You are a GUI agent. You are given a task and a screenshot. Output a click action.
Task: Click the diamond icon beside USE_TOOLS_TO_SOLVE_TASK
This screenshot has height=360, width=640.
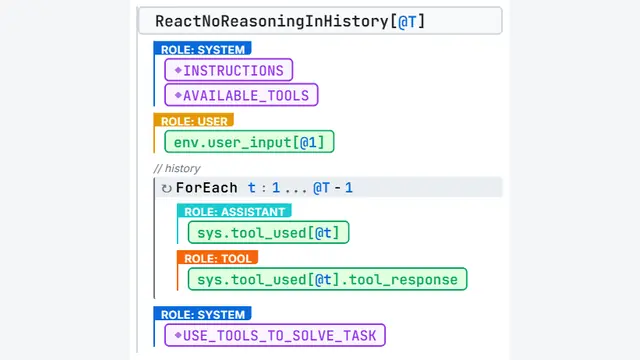coord(178,336)
